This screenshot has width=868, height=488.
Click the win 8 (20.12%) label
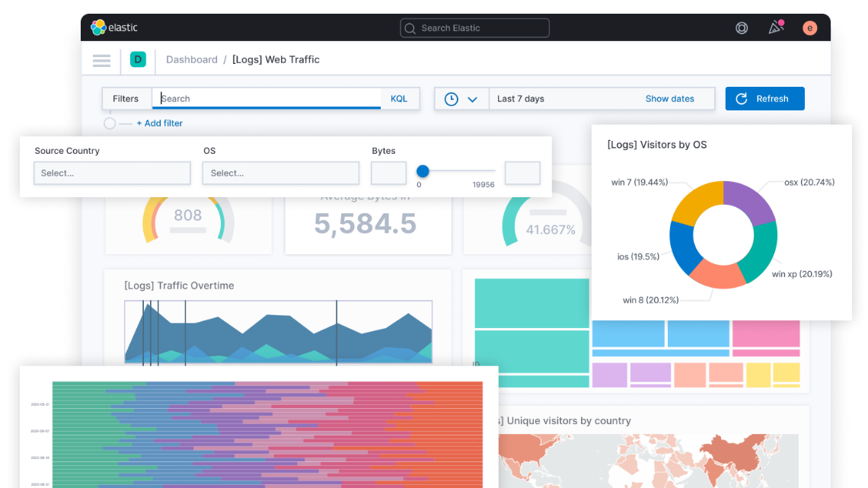coord(650,300)
